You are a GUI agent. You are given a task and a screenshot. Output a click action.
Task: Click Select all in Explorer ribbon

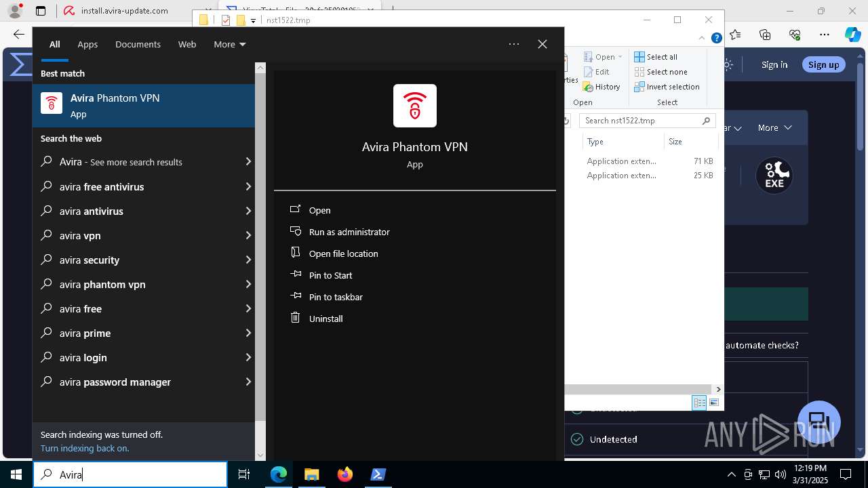click(655, 57)
